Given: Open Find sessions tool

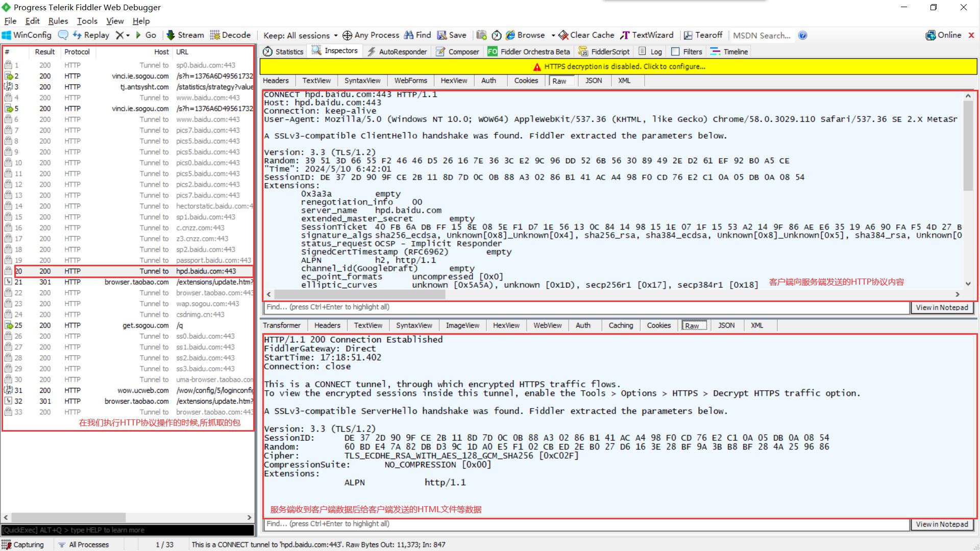Looking at the screenshot, I should click(418, 35).
